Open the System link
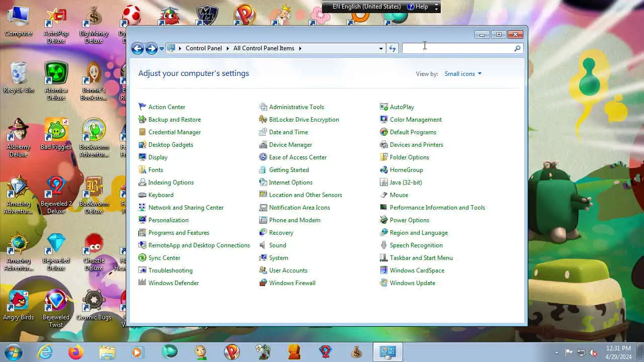644x362 pixels. pos(279,257)
